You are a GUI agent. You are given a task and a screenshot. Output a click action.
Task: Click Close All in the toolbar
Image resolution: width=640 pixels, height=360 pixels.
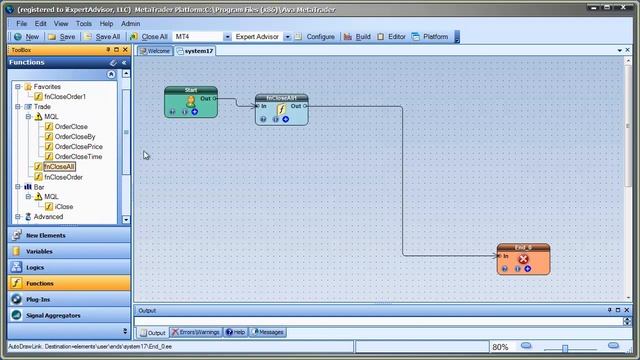(149, 37)
